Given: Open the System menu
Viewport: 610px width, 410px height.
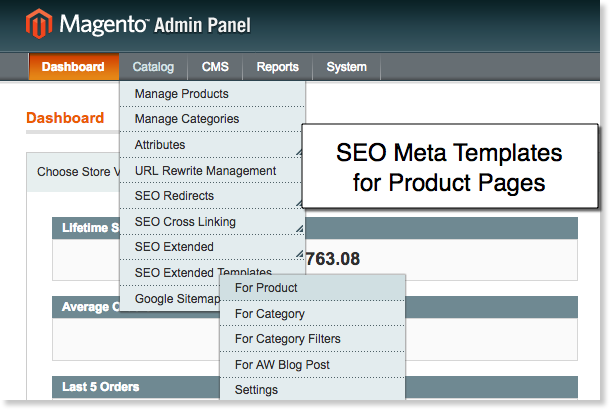Looking at the screenshot, I should click(x=346, y=67).
